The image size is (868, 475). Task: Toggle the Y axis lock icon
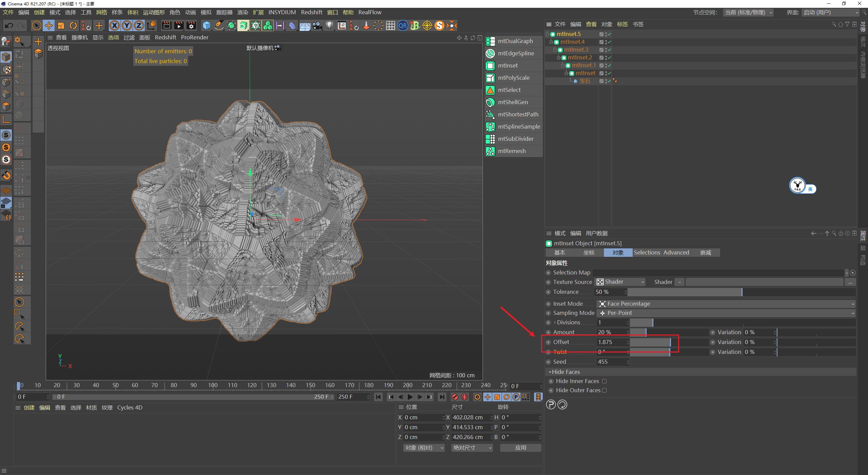click(x=126, y=25)
